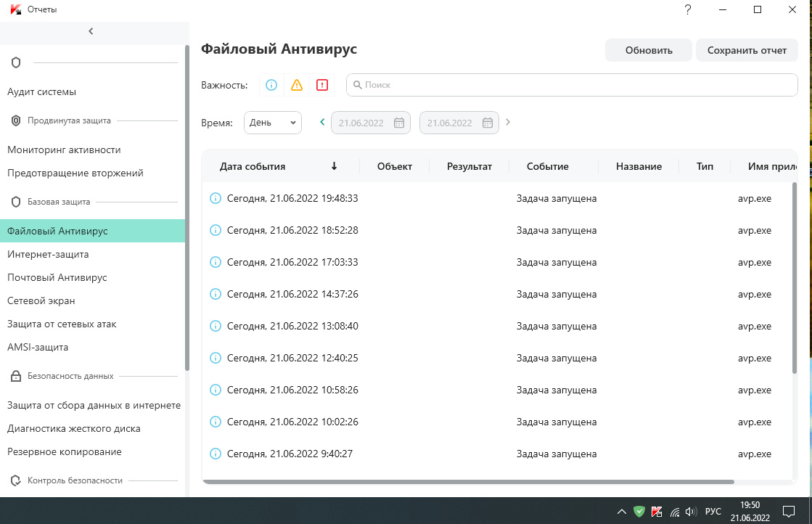The image size is (812, 524).
Task: Select Файловый Антивирус in sidebar
Action: point(92,231)
